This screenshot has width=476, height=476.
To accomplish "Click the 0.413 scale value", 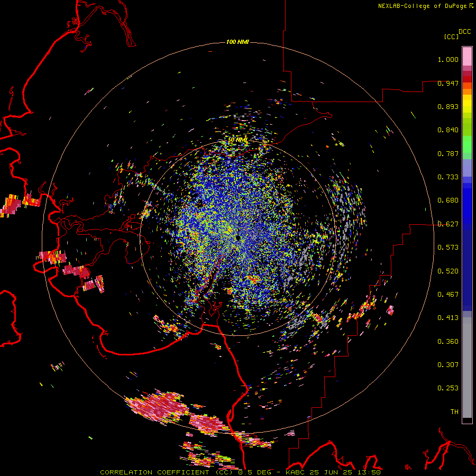I will [448, 318].
